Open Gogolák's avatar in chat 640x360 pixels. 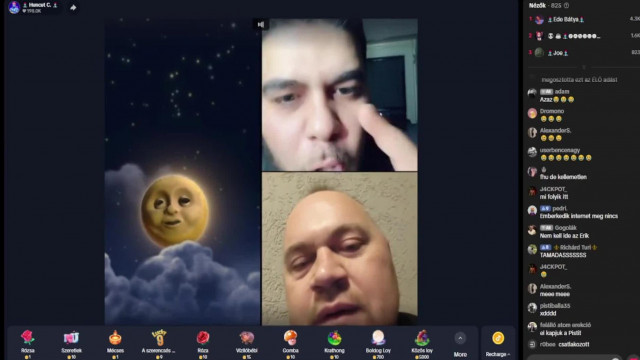click(532, 230)
